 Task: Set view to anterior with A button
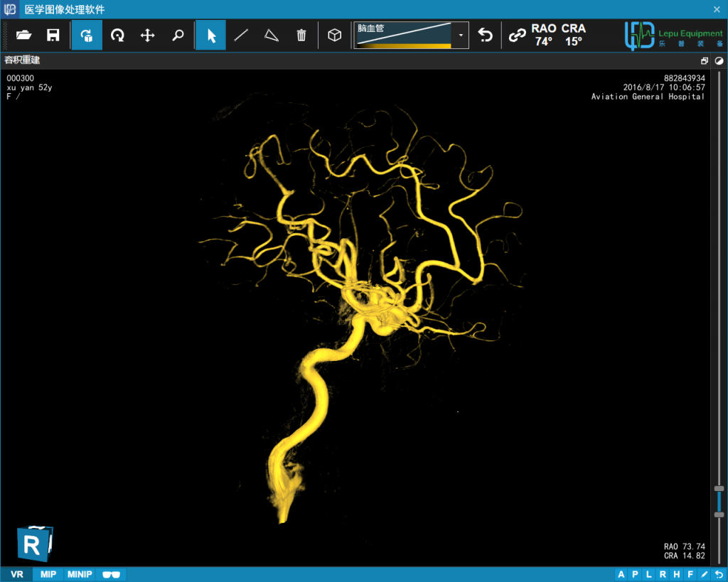coord(621,574)
